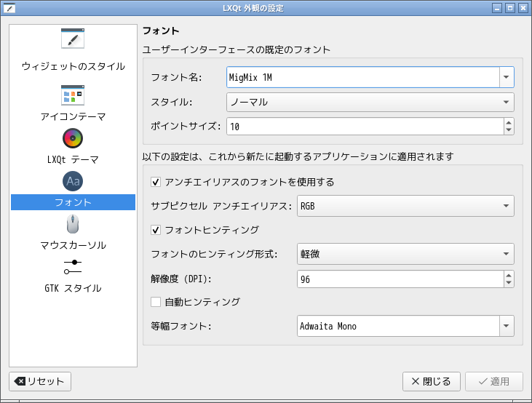This screenshot has width=532, height=403.
Task: Click the DPI resolution field showing 96
Action: (x=399, y=279)
